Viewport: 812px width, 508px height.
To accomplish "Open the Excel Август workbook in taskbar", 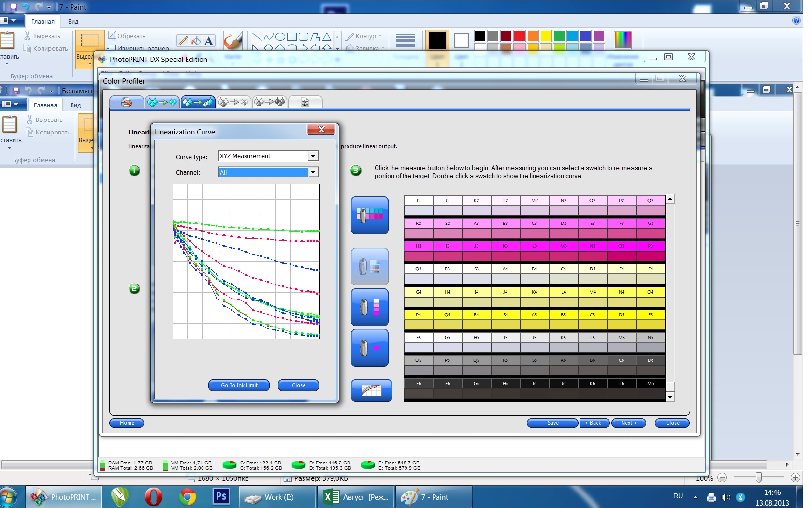I will (356, 497).
